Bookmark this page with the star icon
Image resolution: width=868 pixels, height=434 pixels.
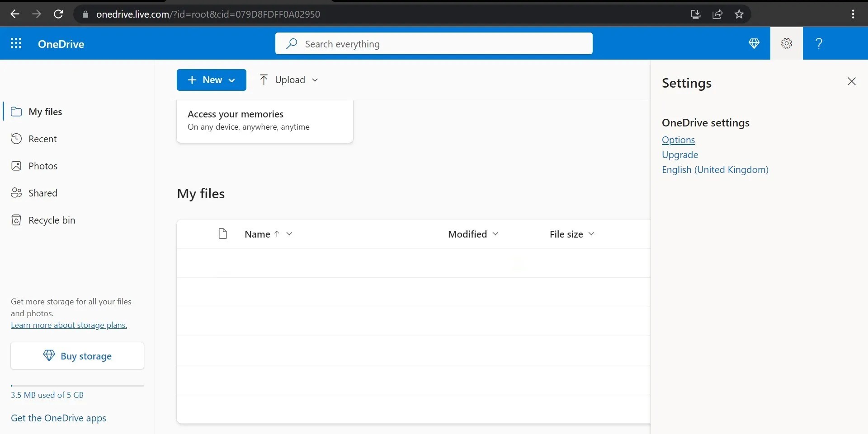tap(739, 14)
